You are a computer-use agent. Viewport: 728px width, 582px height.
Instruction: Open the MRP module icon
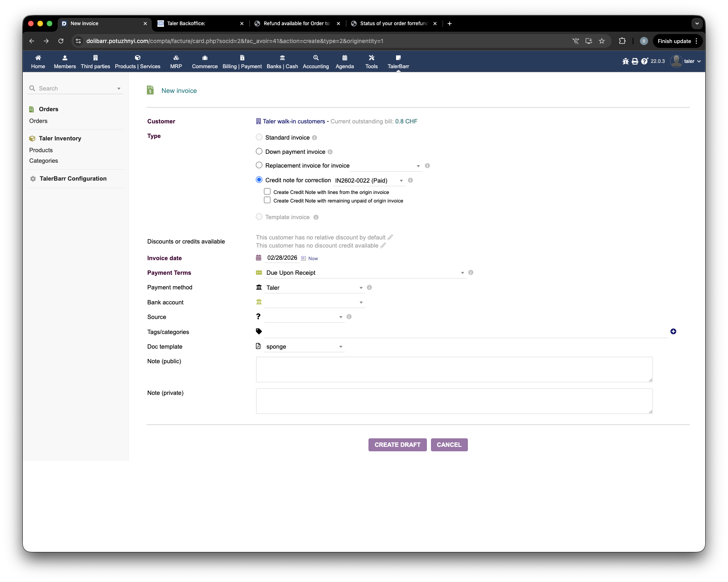point(176,58)
